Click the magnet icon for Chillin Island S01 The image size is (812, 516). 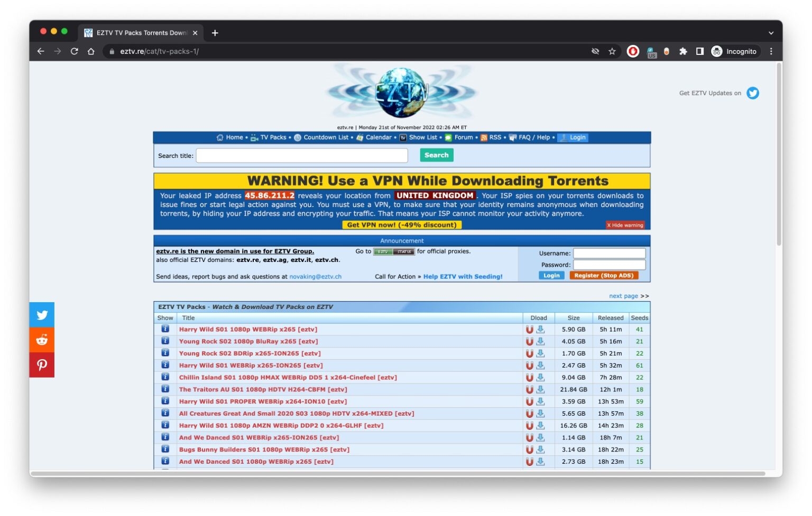coord(530,377)
